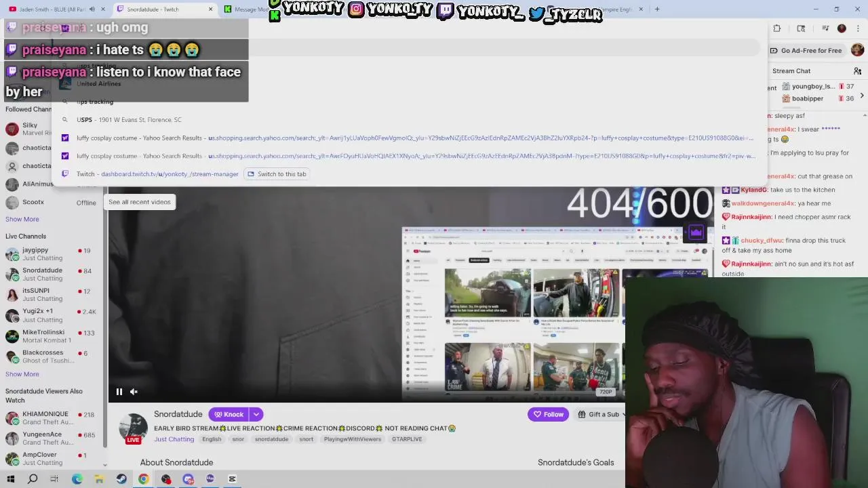
Task: Click Just Chatting category link
Action: tap(174, 439)
